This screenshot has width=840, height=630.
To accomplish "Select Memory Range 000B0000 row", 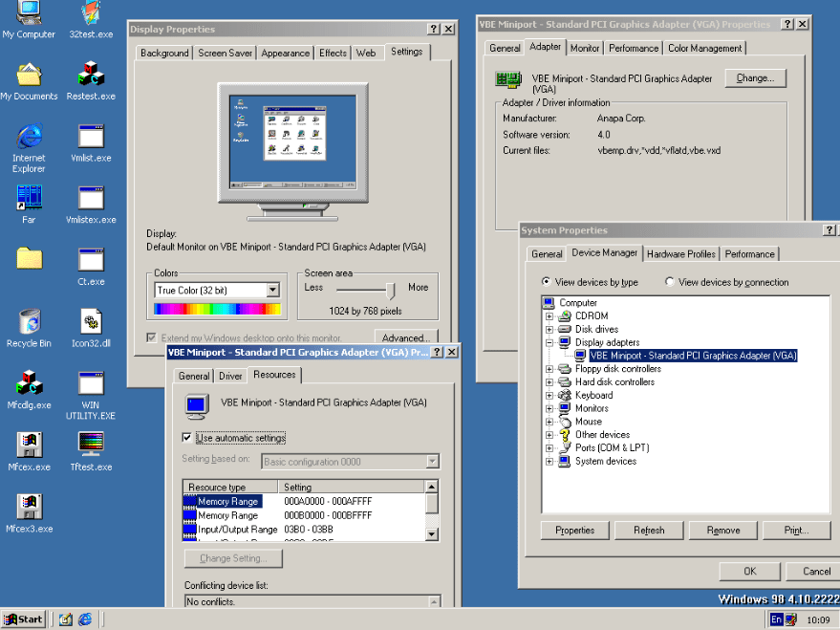I will tap(304, 515).
